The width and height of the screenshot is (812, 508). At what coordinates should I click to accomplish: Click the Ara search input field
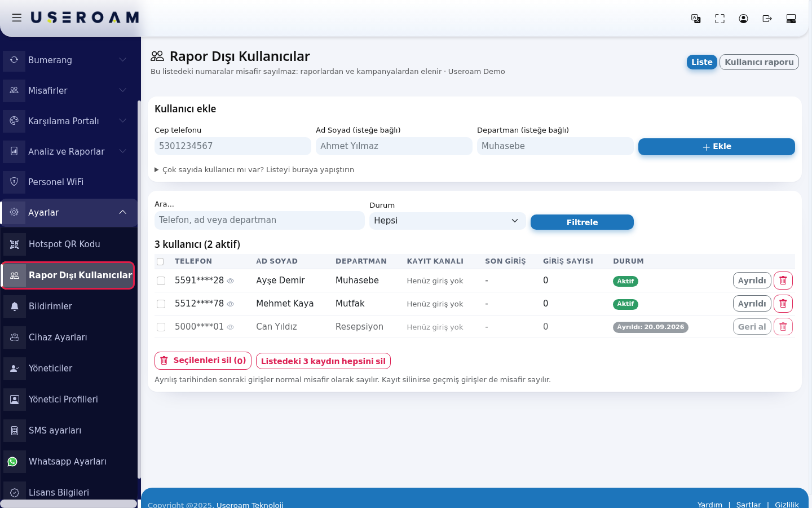[x=259, y=220]
